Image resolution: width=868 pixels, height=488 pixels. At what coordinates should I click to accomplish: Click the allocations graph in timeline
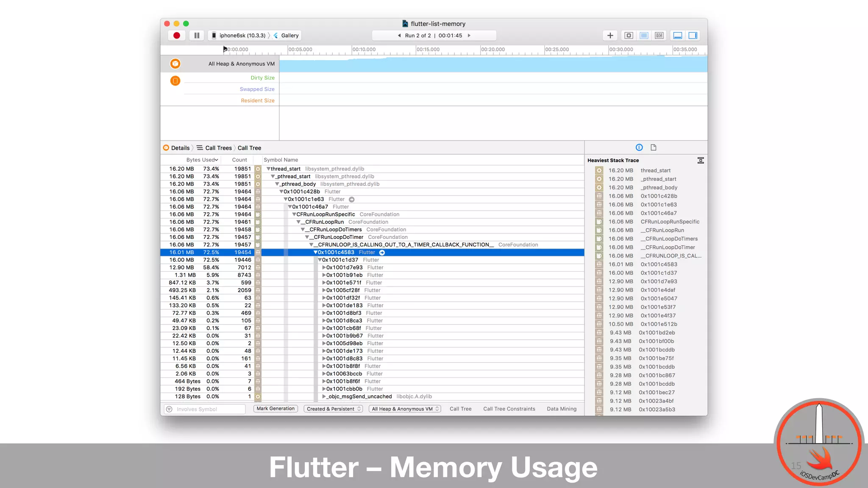pos(493,64)
